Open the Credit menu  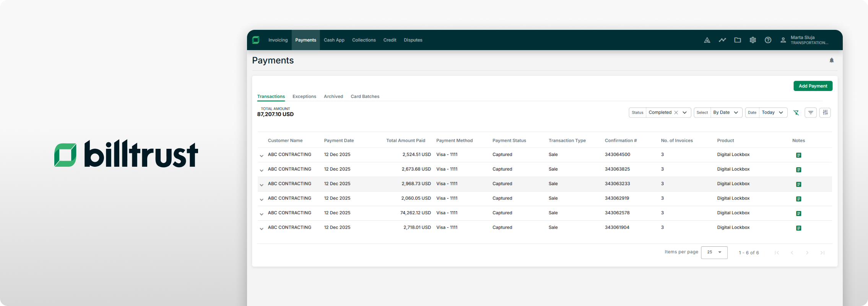(390, 40)
